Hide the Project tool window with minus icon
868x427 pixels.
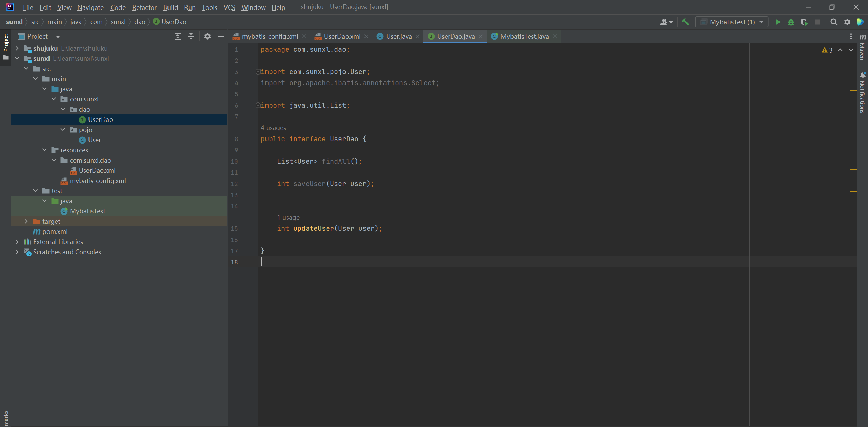(x=221, y=36)
